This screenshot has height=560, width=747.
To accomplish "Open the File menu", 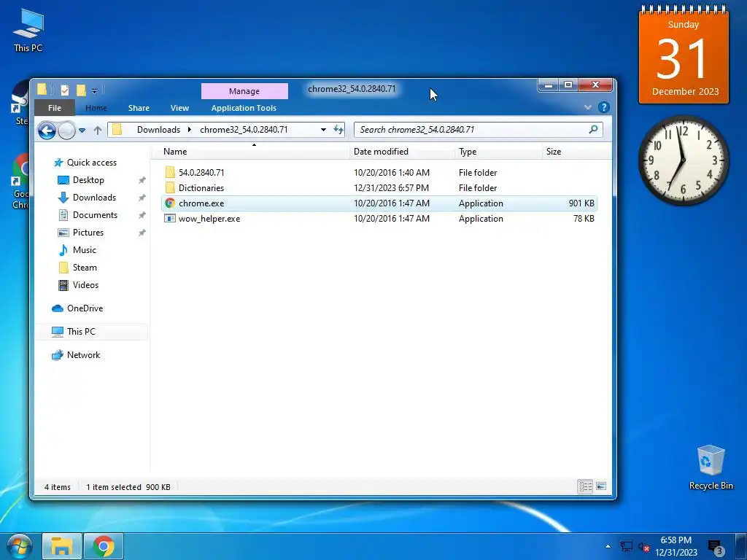I will click(55, 108).
